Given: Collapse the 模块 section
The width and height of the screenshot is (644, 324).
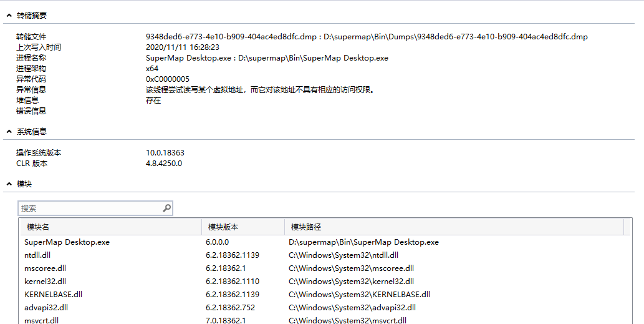Looking at the screenshot, I should (9, 184).
